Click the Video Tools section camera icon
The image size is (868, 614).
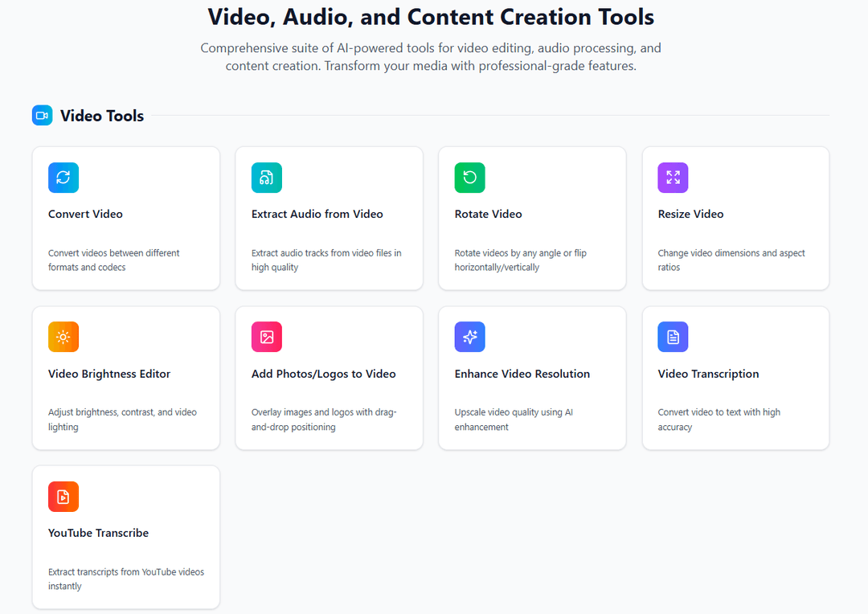tap(42, 115)
